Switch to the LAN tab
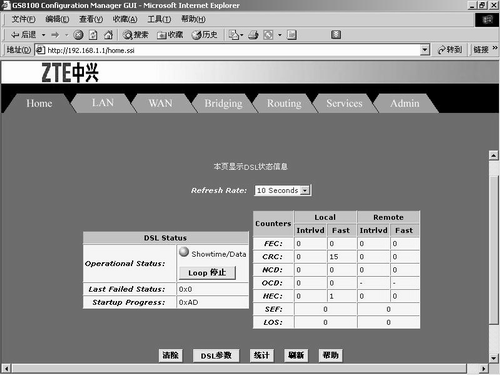The height and width of the screenshot is (375, 500). (x=103, y=103)
